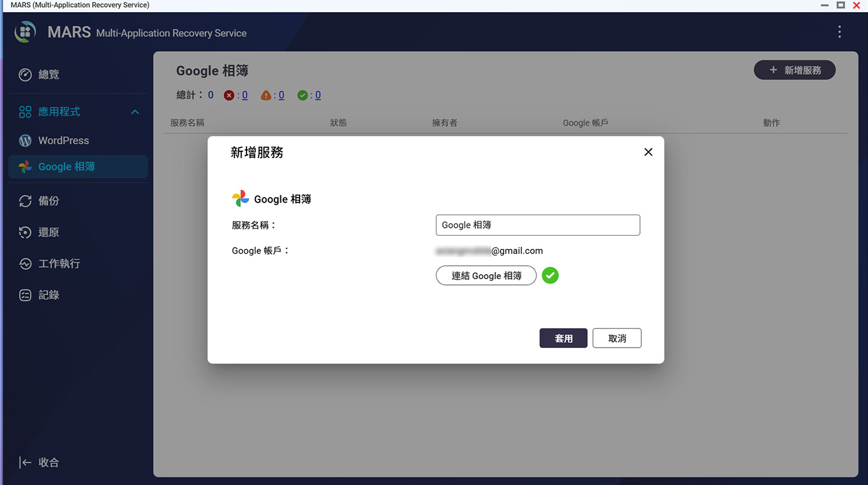Click the 新增服務 dialog title
868x485 pixels.
257,152
